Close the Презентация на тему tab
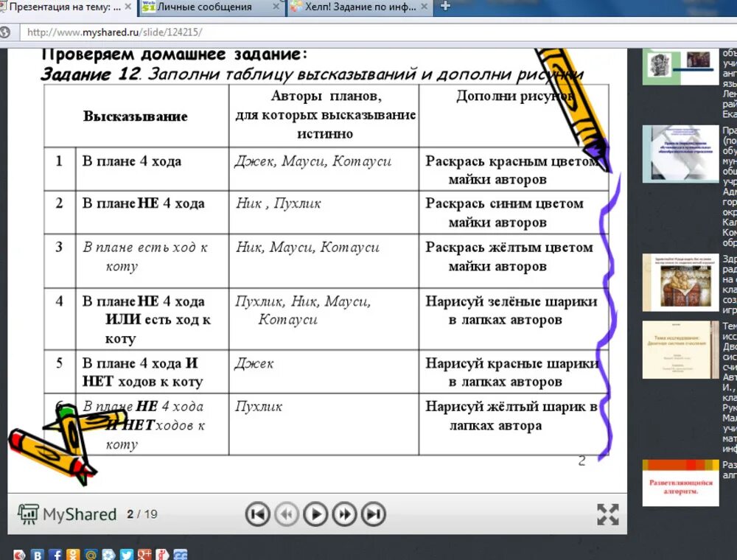The image size is (737, 560). pos(128,7)
